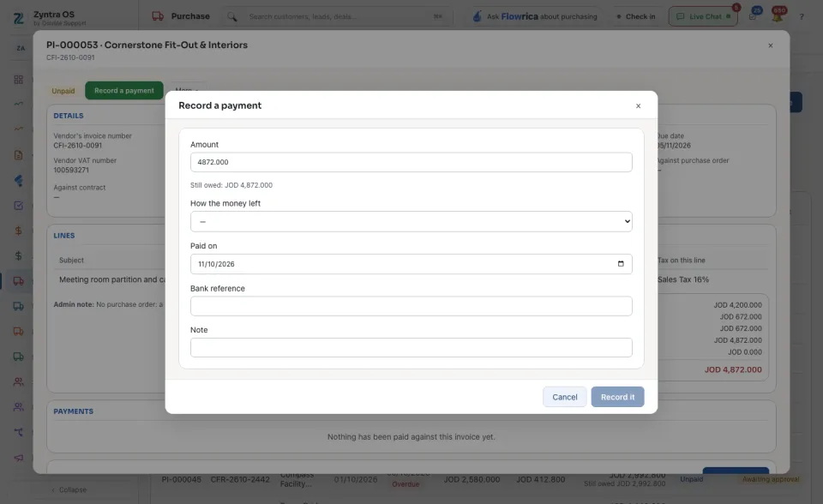This screenshot has width=823, height=504.
Task: Open the orange dollar sign sidebar icon
Action: click(x=18, y=231)
